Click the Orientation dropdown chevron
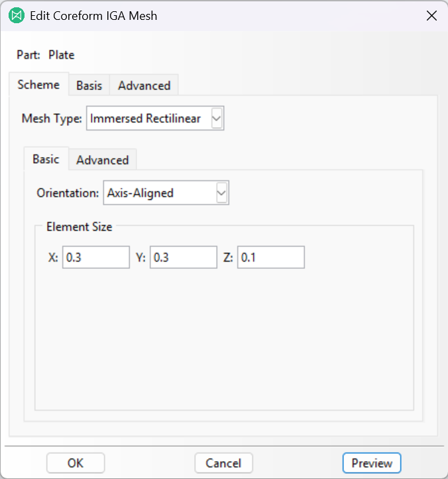The width and height of the screenshot is (448, 479). 221,193
